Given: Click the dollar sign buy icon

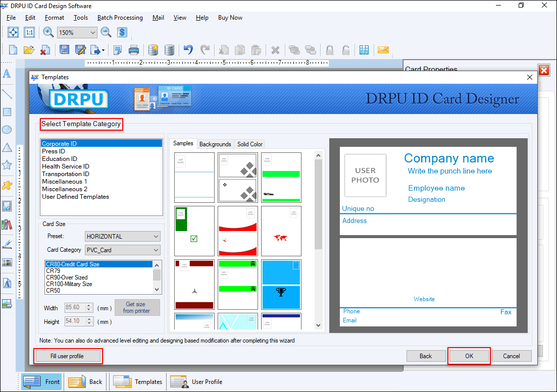Looking at the screenshot, I should pyautogui.click(x=122, y=32).
